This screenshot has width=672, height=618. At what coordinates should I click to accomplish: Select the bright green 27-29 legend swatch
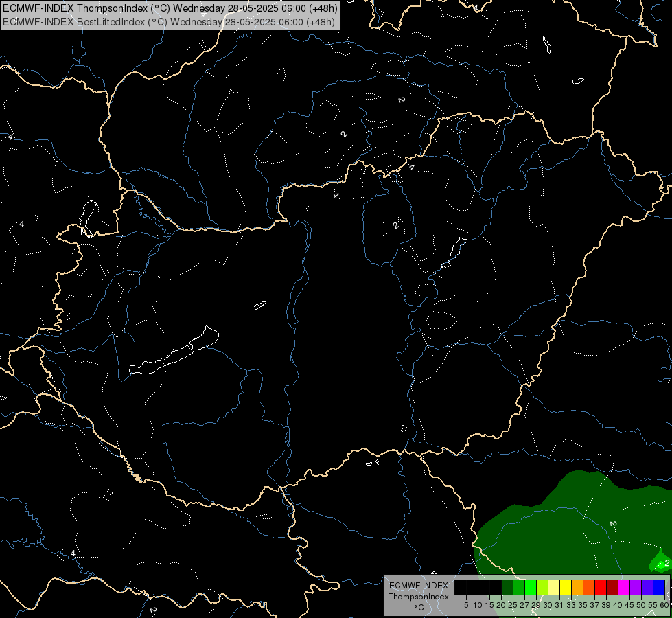pos(531,587)
